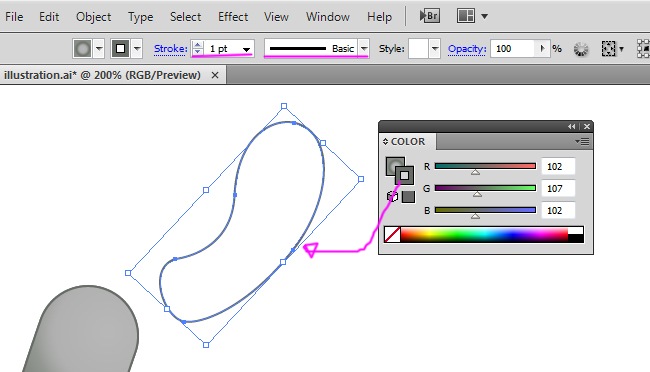Open the Type menu
650x372 pixels.
click(x=141, y=17)
